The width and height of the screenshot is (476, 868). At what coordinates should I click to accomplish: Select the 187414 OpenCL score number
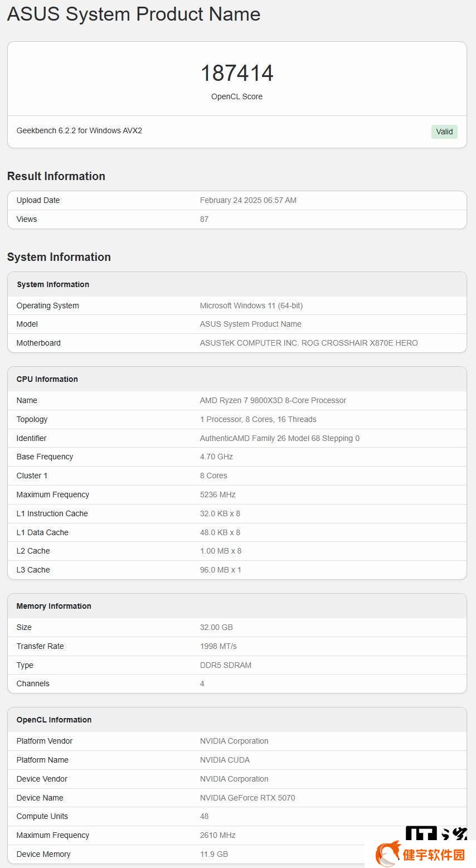point(237,73)
